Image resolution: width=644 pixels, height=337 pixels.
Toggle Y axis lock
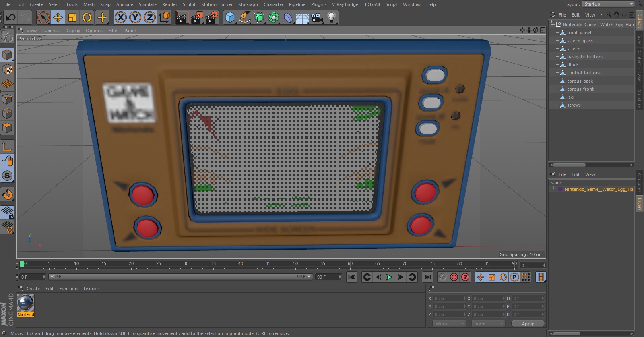coord(135,17)
